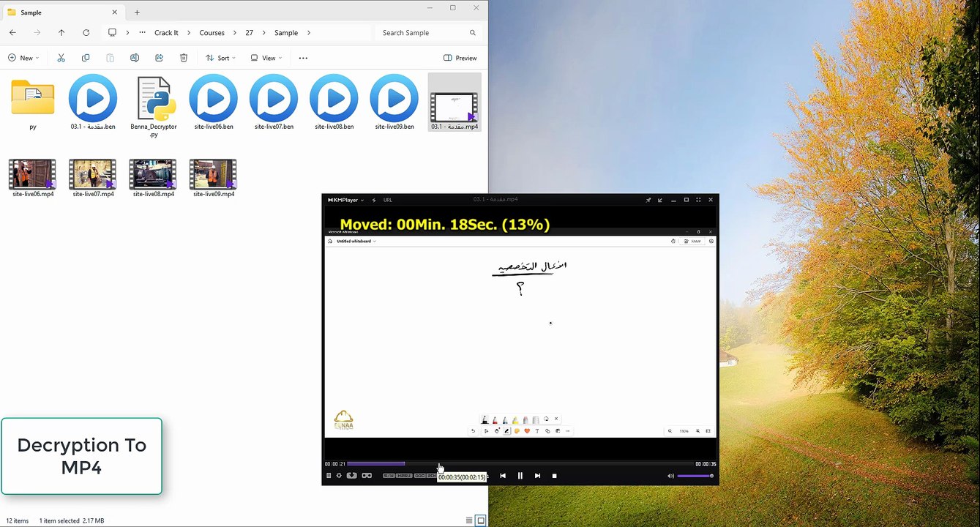Click the Copy icon in Explorer toolbar
Screen dimensions: 980x527
tap(86, 58)
